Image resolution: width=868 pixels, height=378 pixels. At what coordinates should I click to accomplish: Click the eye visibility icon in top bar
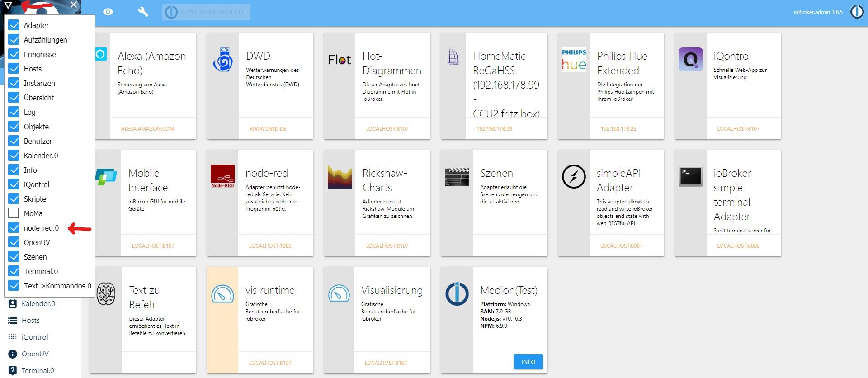(108, 12)
